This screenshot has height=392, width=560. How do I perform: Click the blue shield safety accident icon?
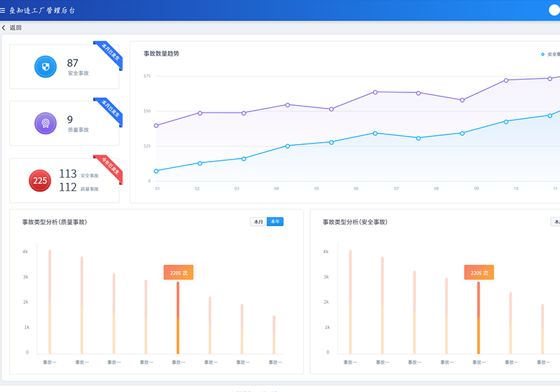(45, 67)
